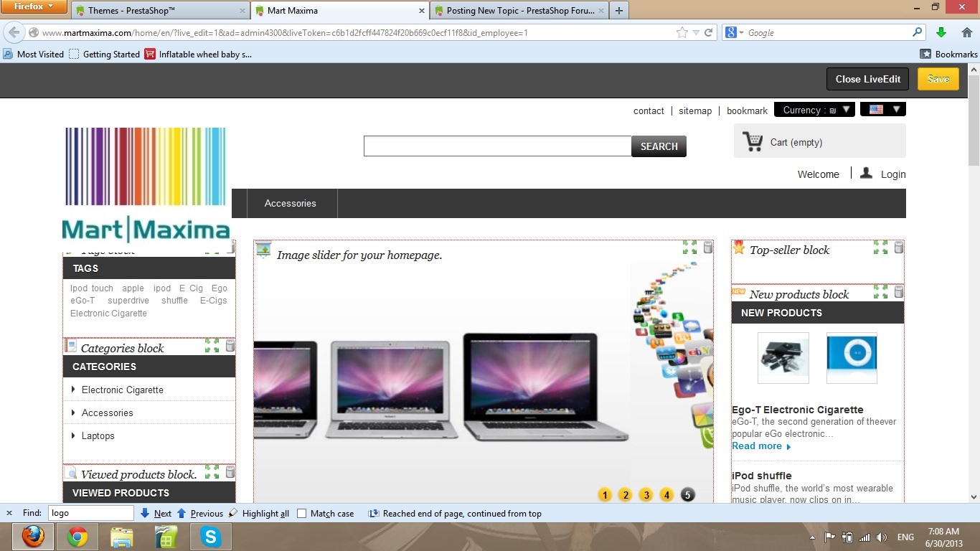Viewport: 980px width, 551px height.
Task: Click the green downloads arrow in Firefox toolbar
Action: (941, 32)
